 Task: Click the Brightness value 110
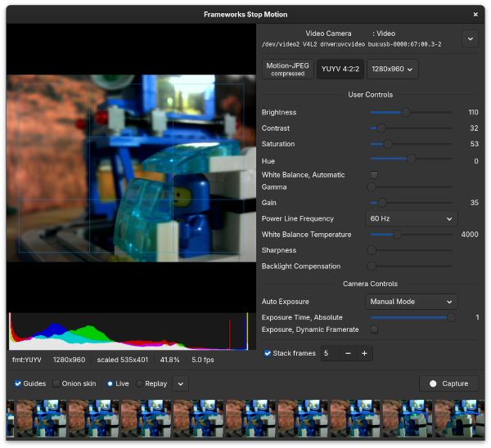point(473,112)
